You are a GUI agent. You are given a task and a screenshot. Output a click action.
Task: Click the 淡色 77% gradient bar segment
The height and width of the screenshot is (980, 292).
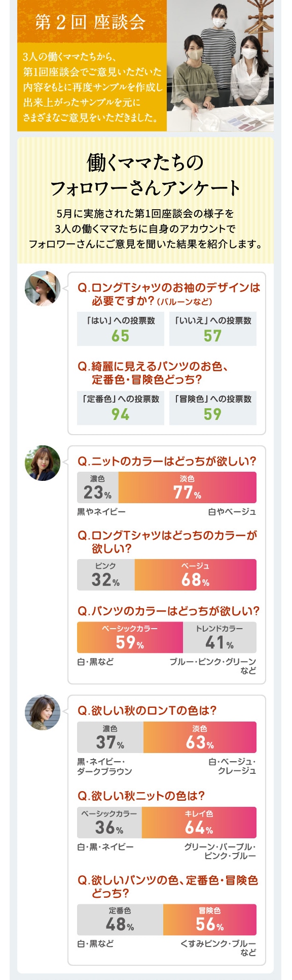(x=188, y=487)
